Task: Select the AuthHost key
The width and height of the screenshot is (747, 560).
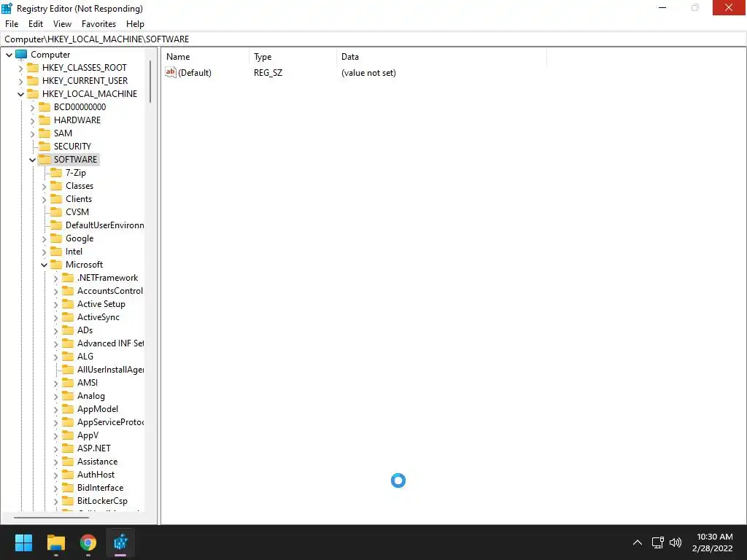Action: (x=96, y=475)
